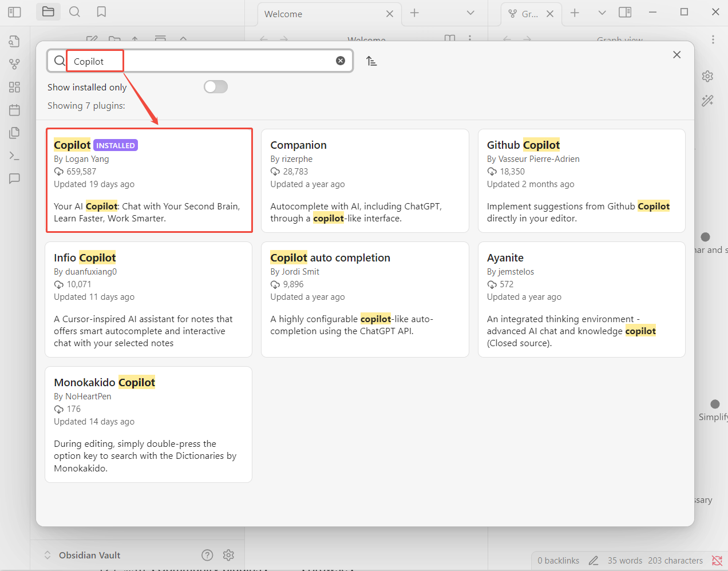Viewport: 728px width, 571px height.
Task: Click 0 backlinks in status bar
Action: point(558,561)
